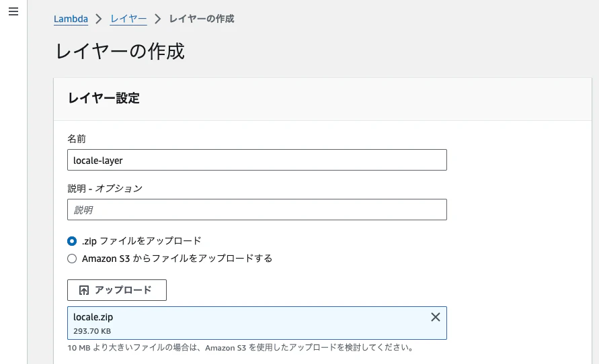Click the 説明 - オプション label
The height and width of the screenshot is (364, 599).
(x=105, y=189)
